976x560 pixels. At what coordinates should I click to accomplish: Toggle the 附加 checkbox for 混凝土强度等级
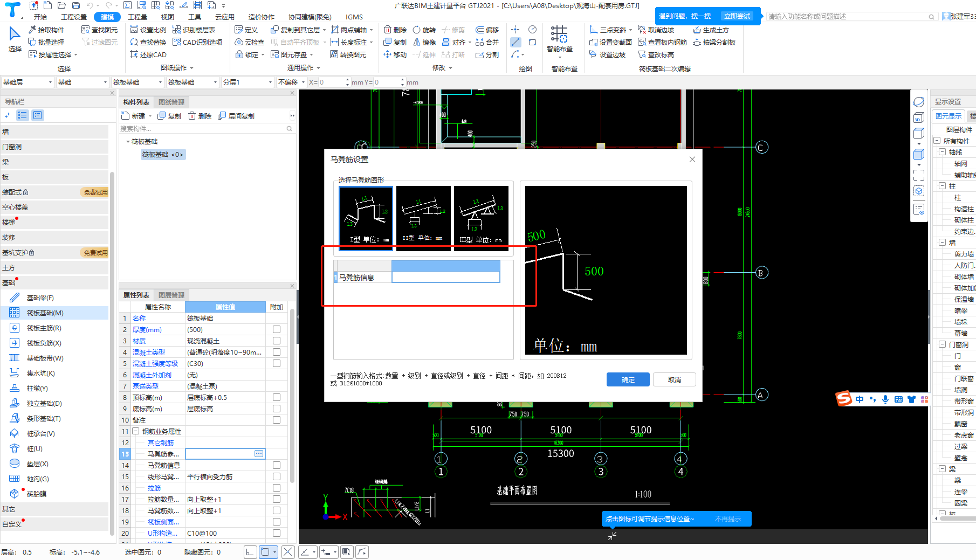(x=277, y=363)
